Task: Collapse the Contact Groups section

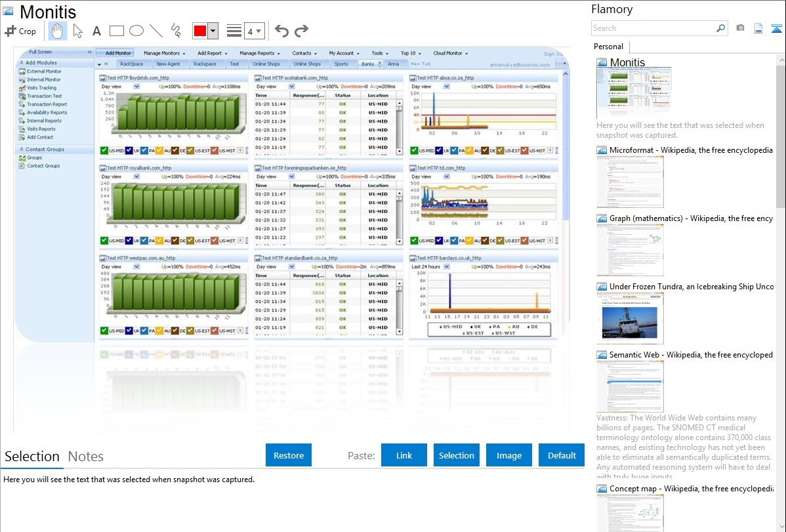Action: [22, 150]
